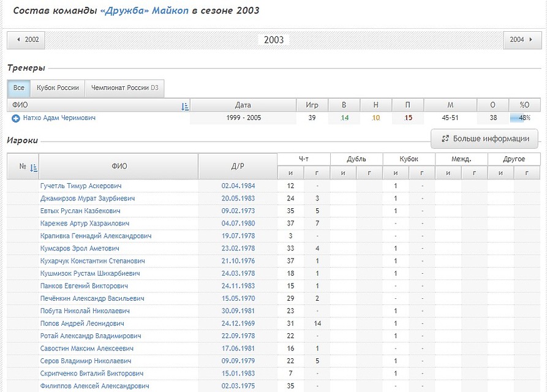The image size is (547, 392).
Task: Switch to Чемпионат России D3 tab
Action: coord(124,88)
